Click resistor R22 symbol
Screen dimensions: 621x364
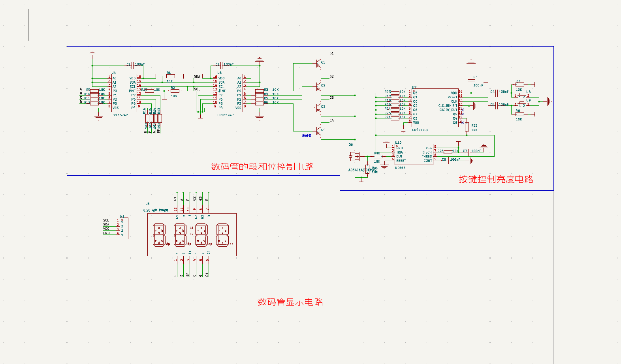pyautogui.click(x=467, y=127)
